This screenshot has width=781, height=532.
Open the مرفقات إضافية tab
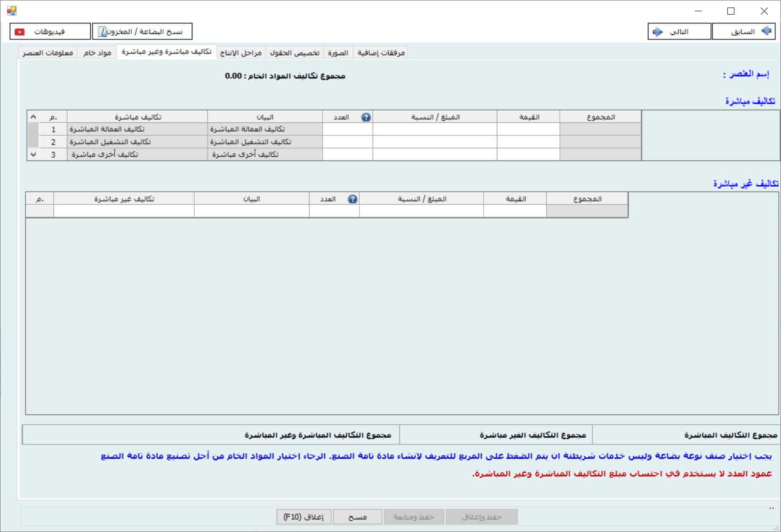tap(381, 53)
